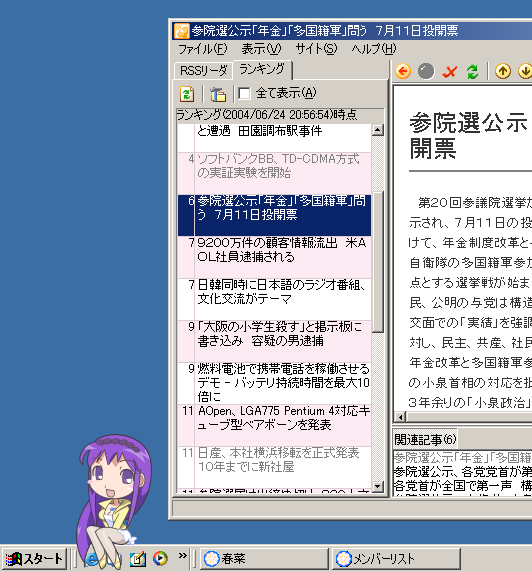Click the スタート button on taskbar
This screenshot has width=532, height=572.
(34, 559)
